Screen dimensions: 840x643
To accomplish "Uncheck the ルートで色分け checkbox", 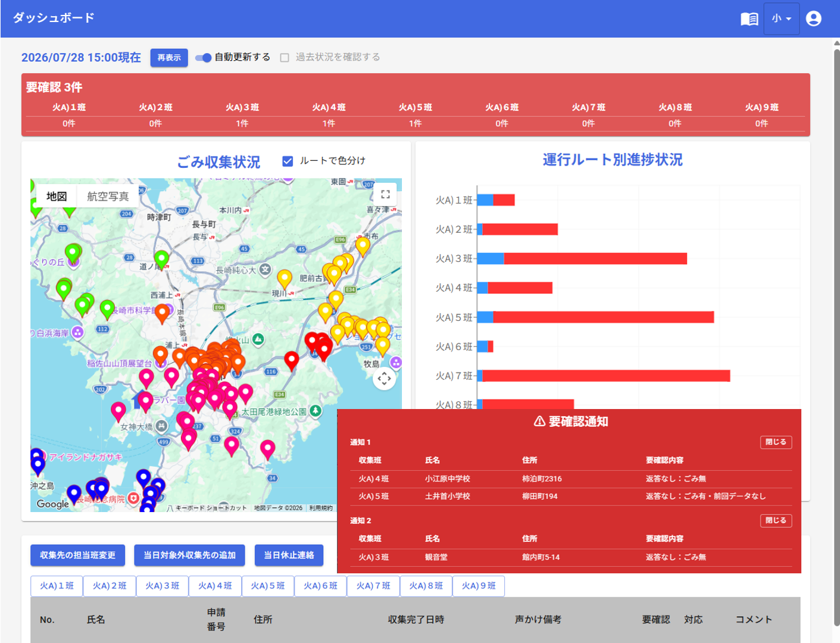I will point(288,161).
